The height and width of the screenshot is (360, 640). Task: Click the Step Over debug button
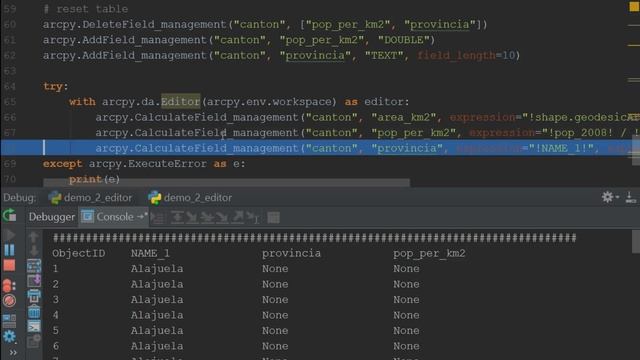point(177,218)
